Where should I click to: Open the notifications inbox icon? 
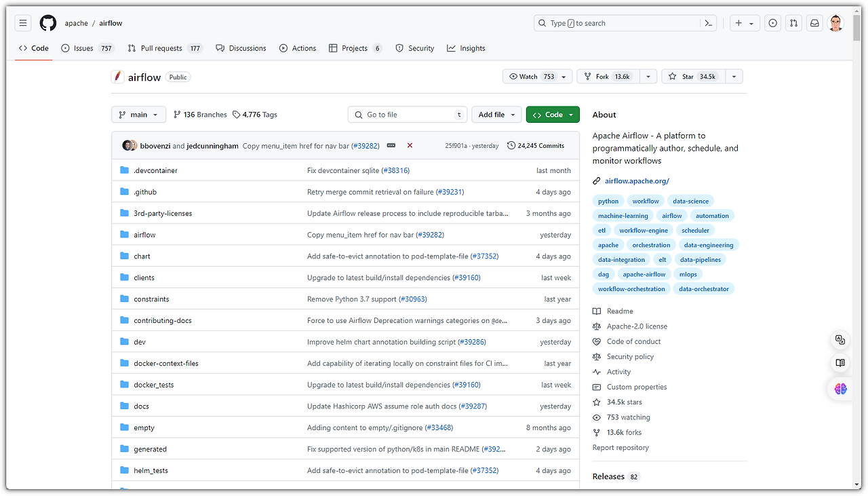click(x=814, y=23)
